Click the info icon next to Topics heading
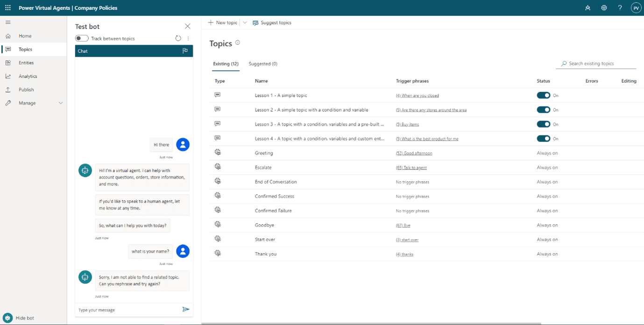The width and height of the screenshot is (644, 325). tap(238, 42)
